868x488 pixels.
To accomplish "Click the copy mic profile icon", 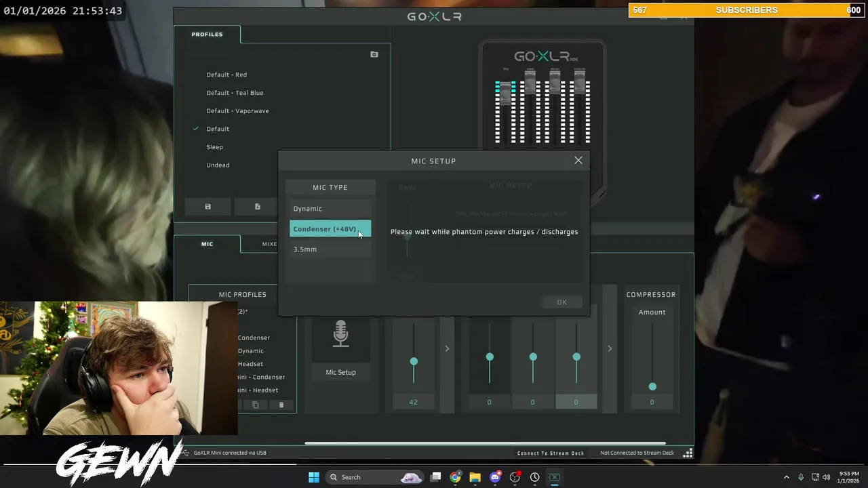I will click(256, 405).
